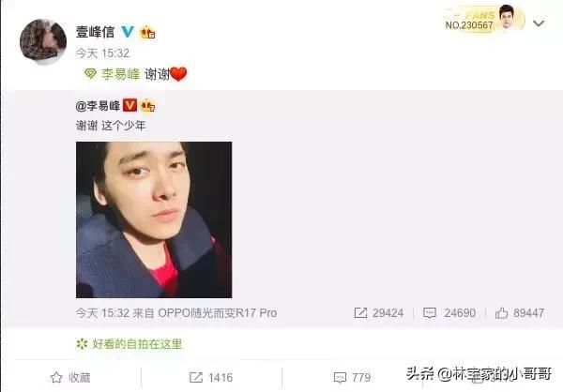
Task: Repost this weibo with 1416 count
Action: point(211,378)
